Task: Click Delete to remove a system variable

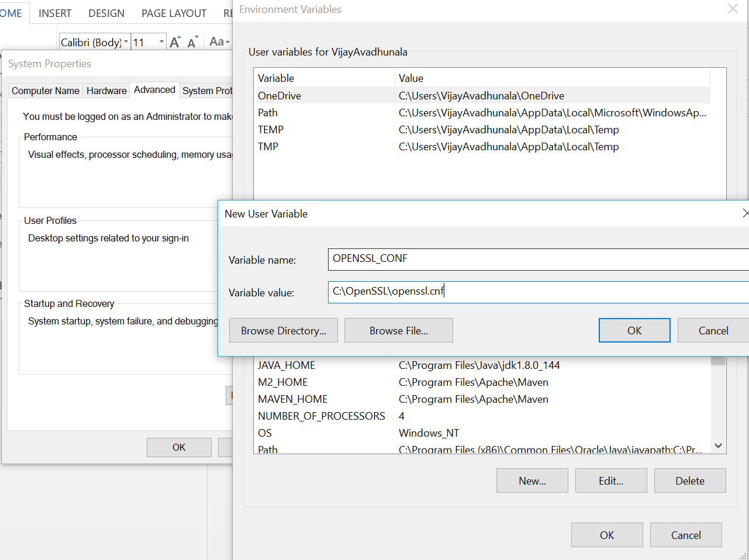Action: click(x=690, y=481)
